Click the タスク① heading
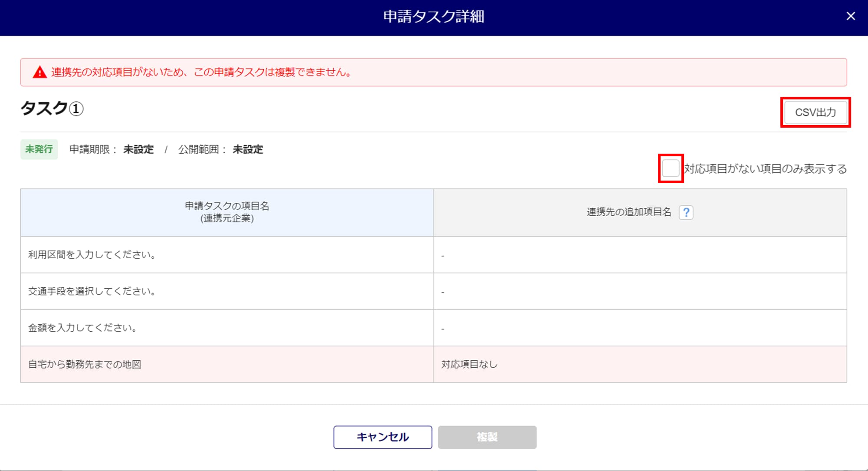The width and height of the screenshot is (868, 471). 52,109
